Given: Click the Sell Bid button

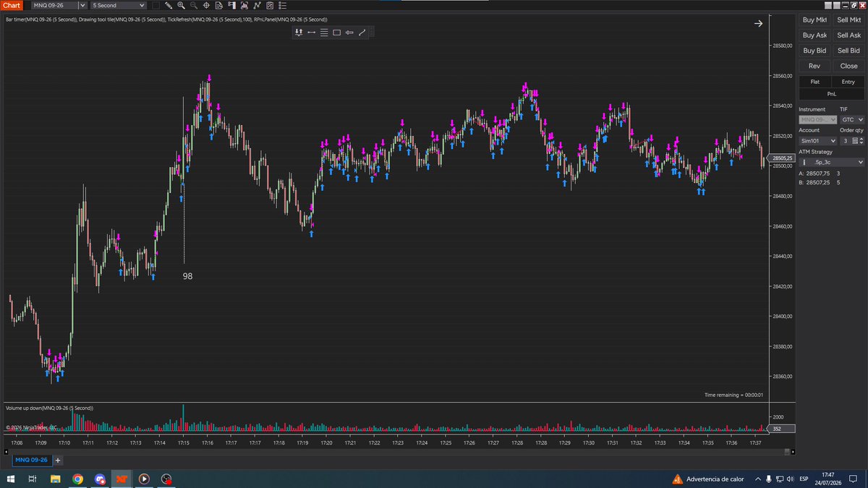Looking at the screenshot, I should (848, 51).
